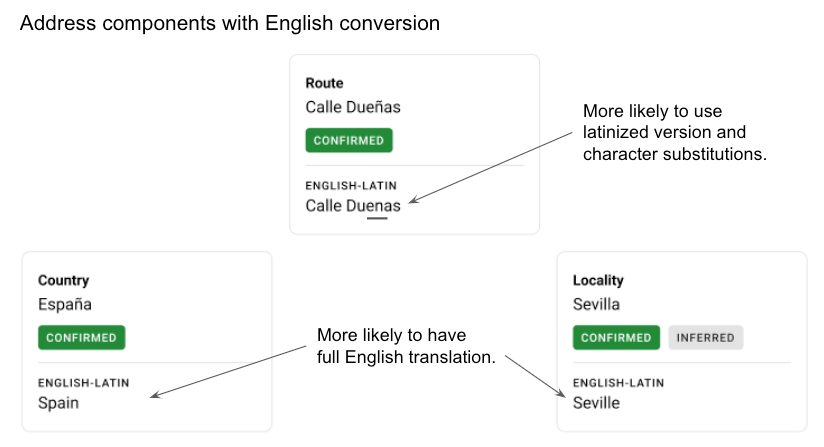Click the 'Address components with English conversion' title
The height and width of the screenshot is (447, 824).
230,23
